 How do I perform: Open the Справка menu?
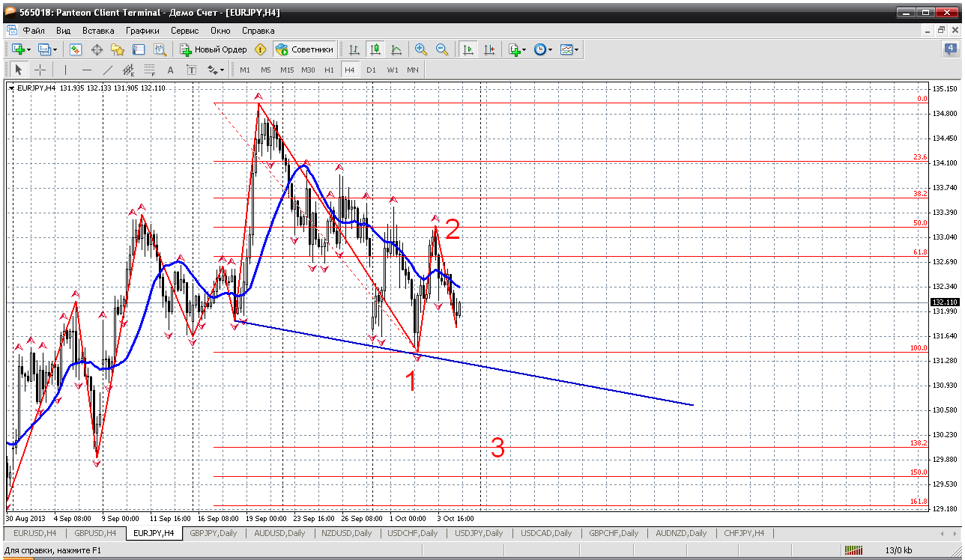pyautogui.click(x=258, y=31)
